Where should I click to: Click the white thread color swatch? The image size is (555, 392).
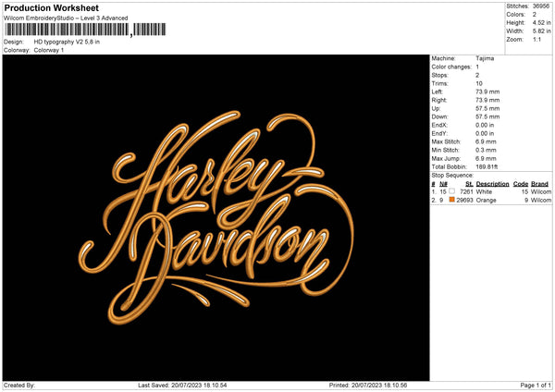pyautogui.click(x=451, y=191)
